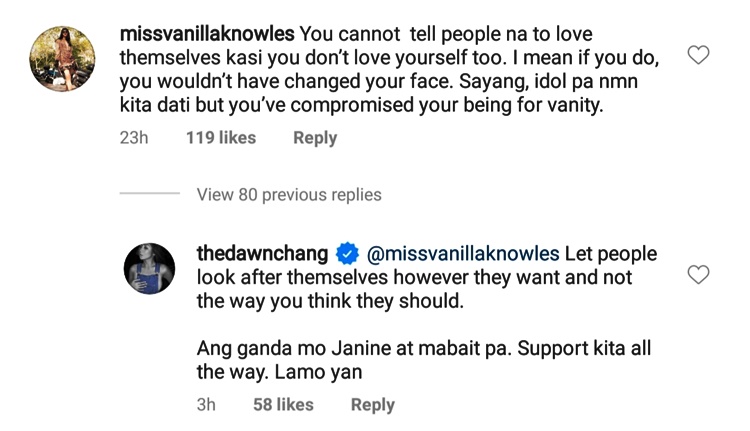Screen dimensions: 750x431
Task: Follow the @missvanillaknowles mention in the reply
Action: (x=463, y=254)
